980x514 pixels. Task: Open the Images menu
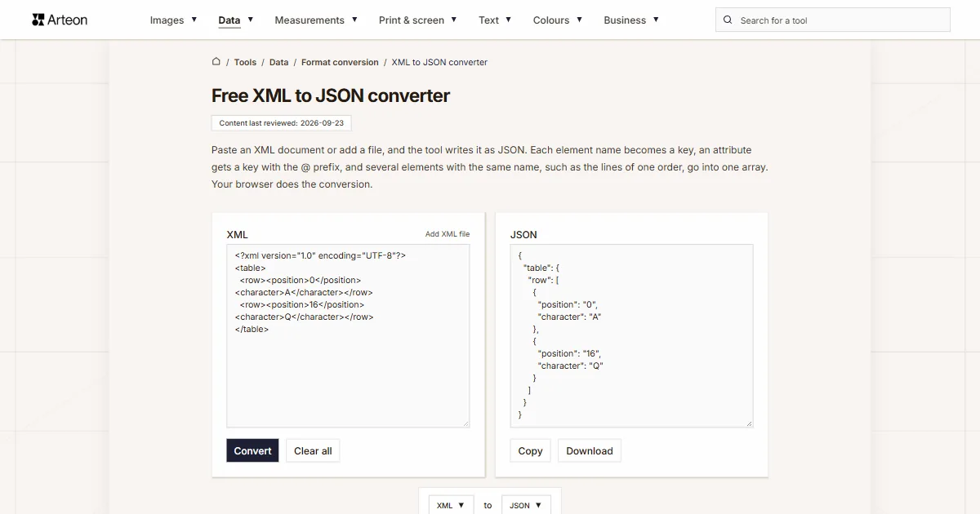coord(173,20)
